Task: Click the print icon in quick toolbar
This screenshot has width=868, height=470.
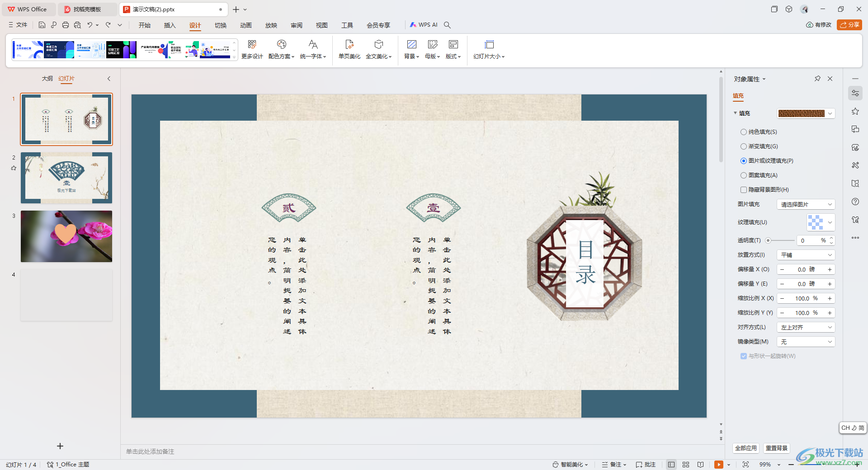Action: point(66,25)
